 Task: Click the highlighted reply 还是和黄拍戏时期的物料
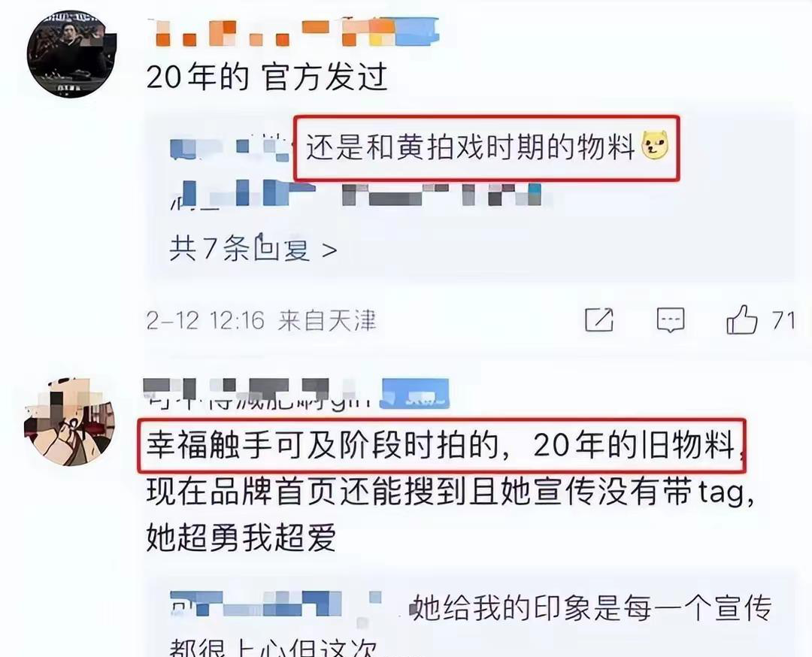[470, 147]
